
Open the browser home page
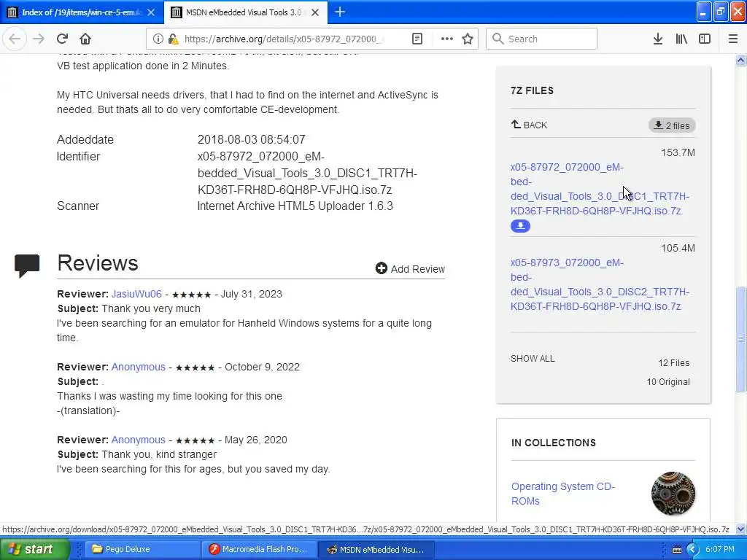(85, 39)
